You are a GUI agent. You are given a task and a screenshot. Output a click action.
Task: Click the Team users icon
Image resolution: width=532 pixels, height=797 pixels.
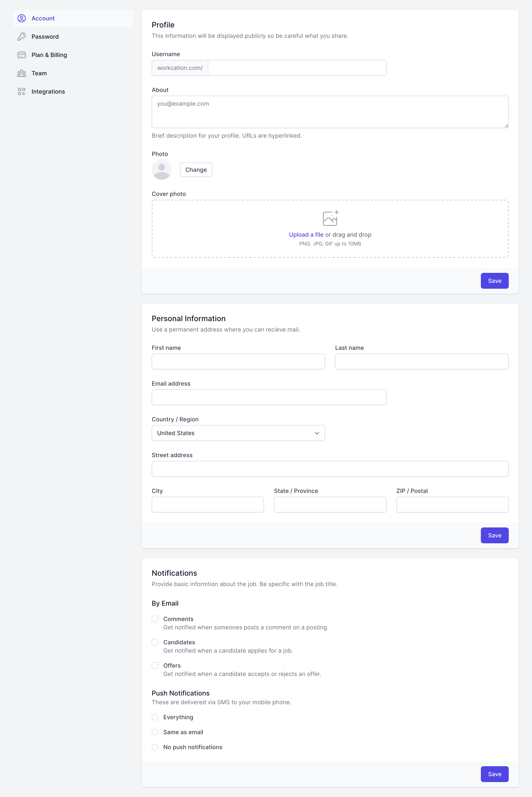coord(21,73)
